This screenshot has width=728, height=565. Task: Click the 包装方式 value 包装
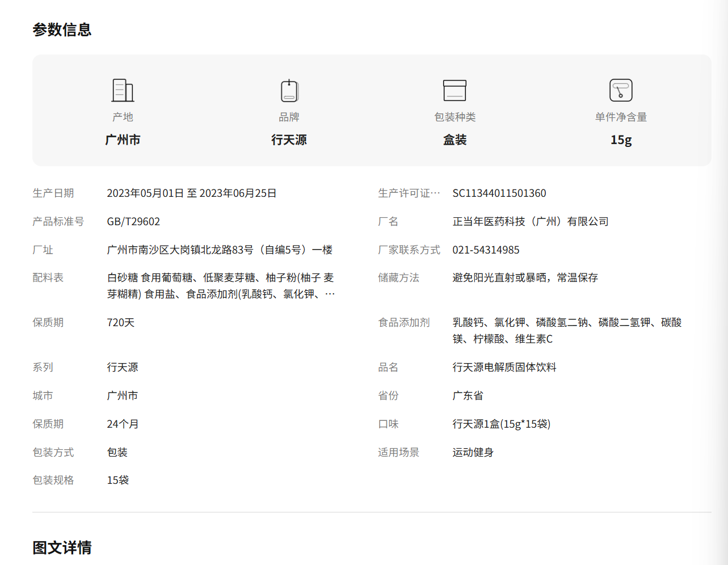tap(117, 453)
